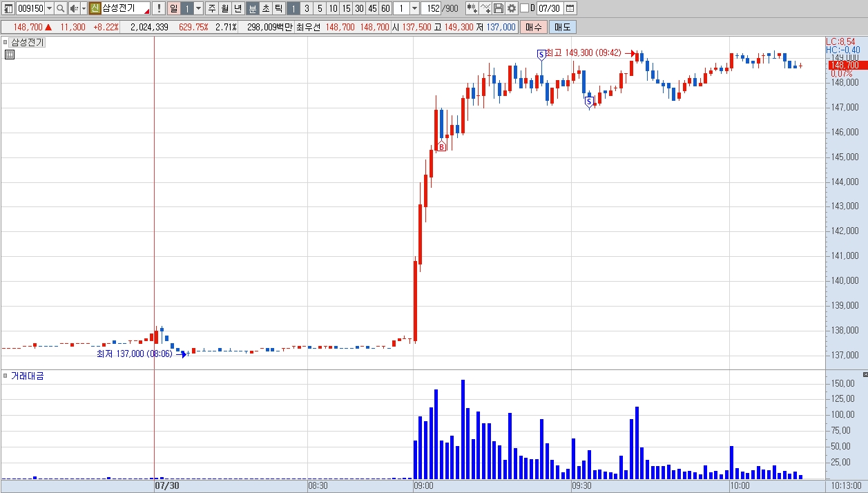Click the 매수 buy button

[x=534, y=27]
